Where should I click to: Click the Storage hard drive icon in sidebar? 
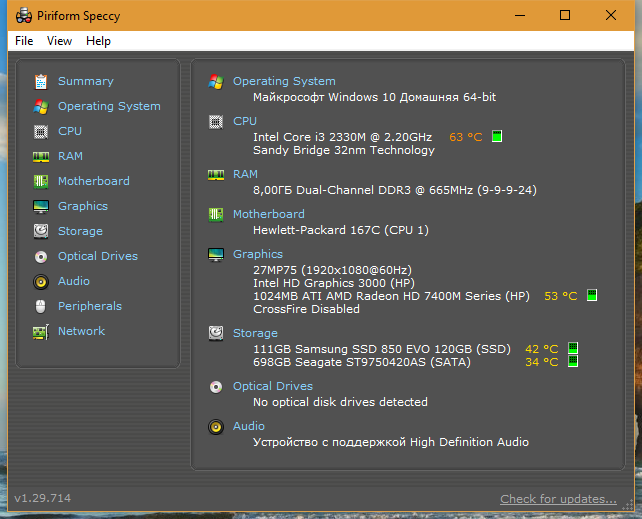tap(41, 231)
